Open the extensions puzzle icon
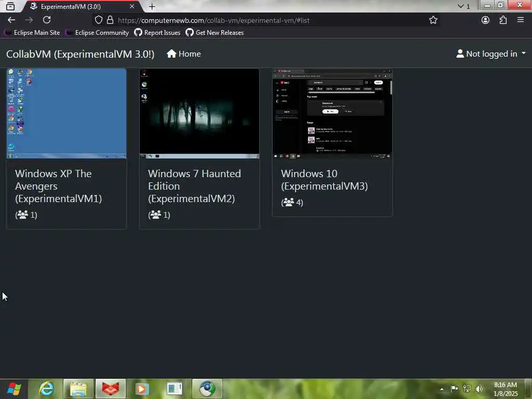Screen dimensions: 532x399 tap(503, 20)
